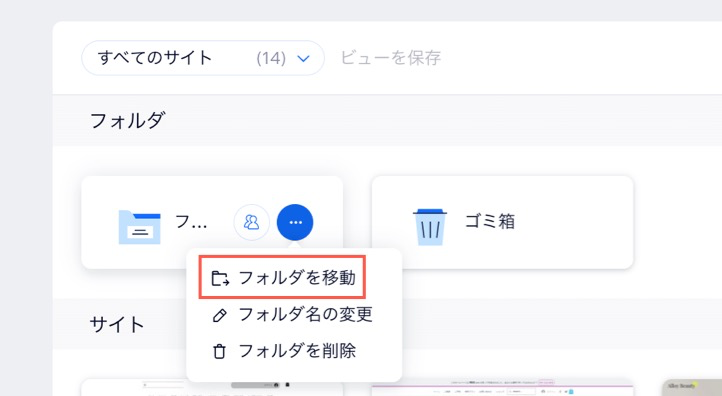Image resolution: width=722 pixels, height=396 pixels.
Task: Click the truncated folder name フ…
Action: click(191, 222)
